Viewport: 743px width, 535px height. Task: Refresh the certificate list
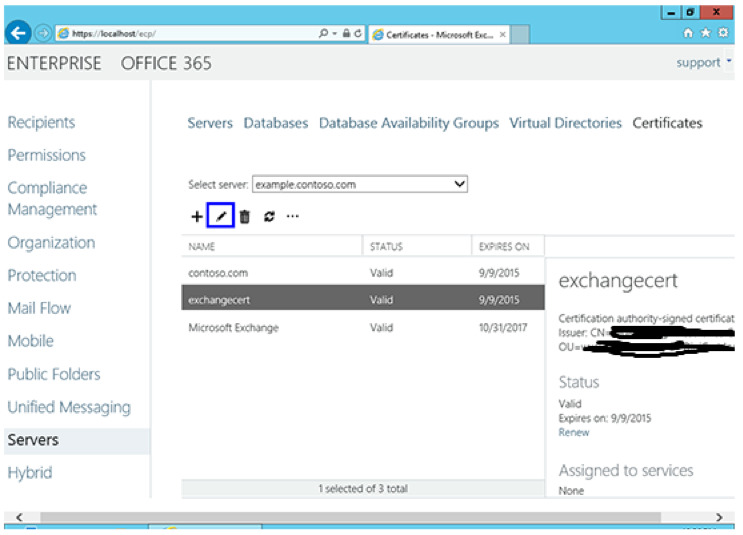[x=269, y=217]
